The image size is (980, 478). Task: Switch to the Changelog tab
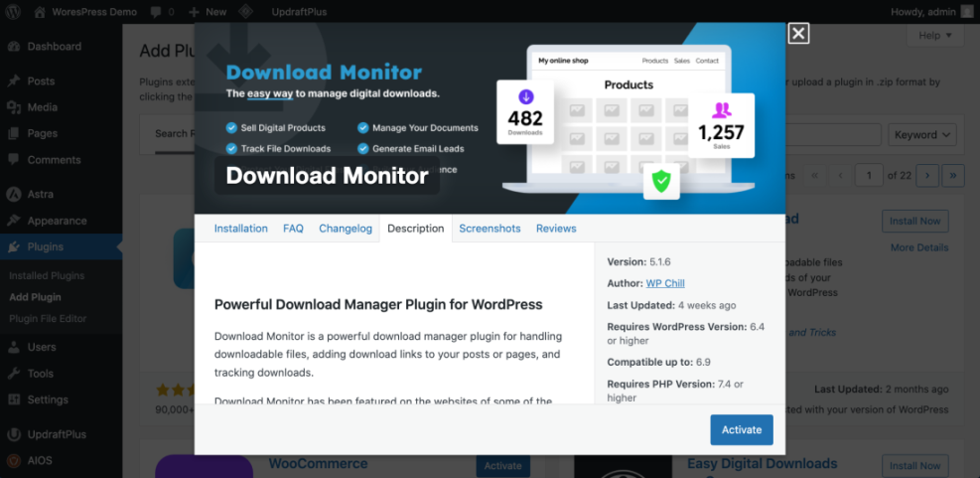click(346, 229)
